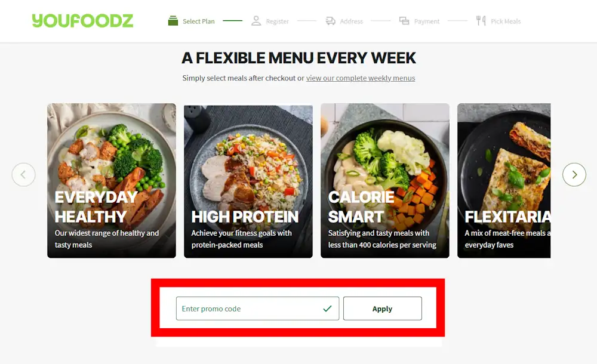Open view our complete weekly menus link
This screenshot has height=364, width=597.
tap(361, 78)
